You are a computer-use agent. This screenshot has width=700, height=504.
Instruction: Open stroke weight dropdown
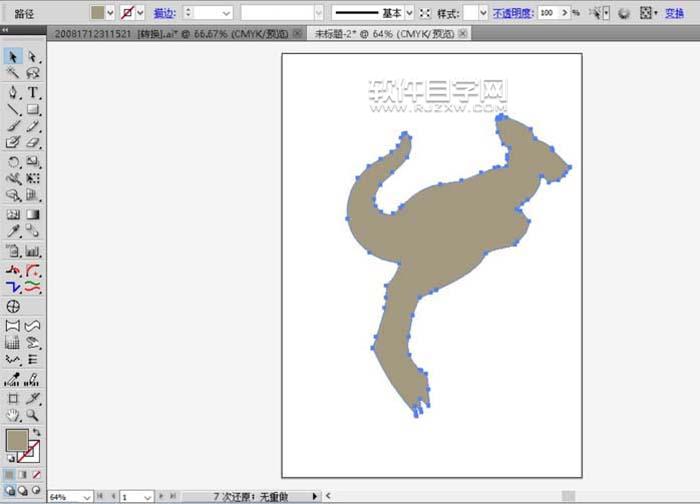(226, 13)
